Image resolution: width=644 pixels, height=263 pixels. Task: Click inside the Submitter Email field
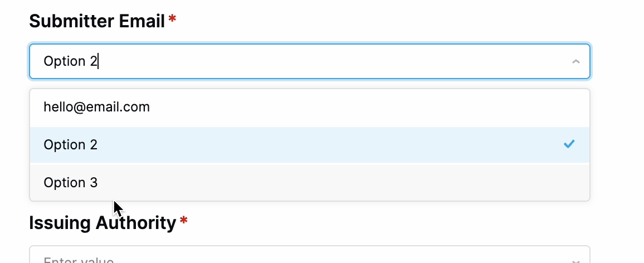pyautogui.click(x=310, y=61)
